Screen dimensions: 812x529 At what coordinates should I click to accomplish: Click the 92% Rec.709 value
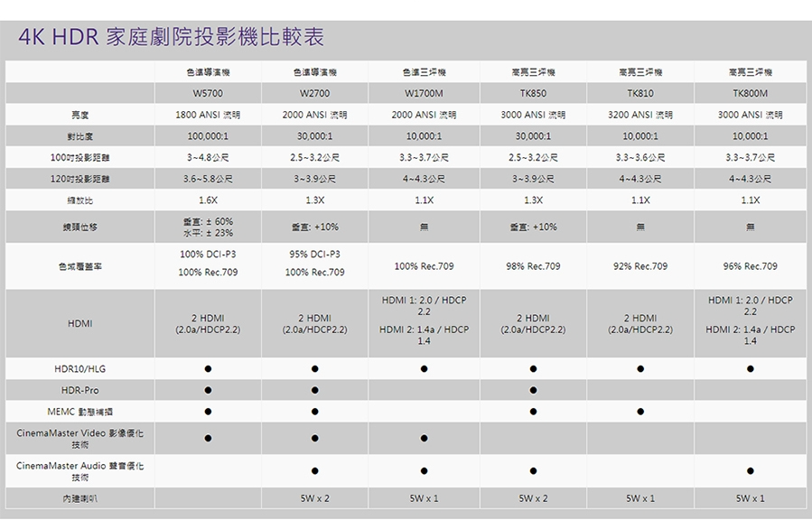coord(640,266)
